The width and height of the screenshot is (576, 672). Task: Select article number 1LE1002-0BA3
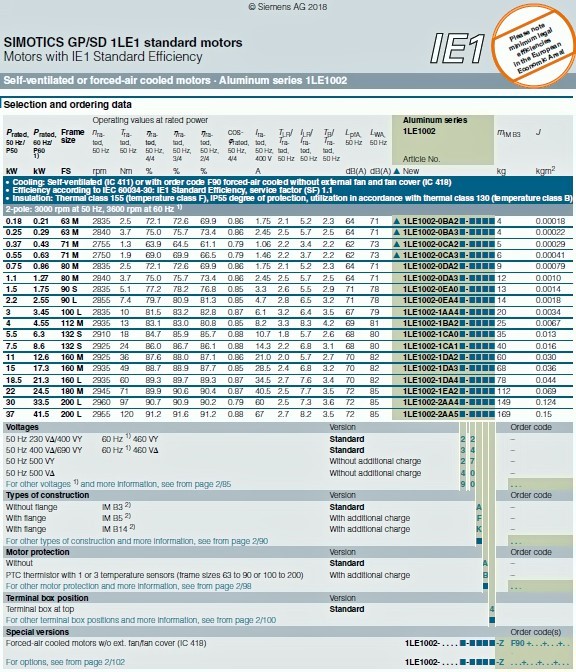pos(431,232)
